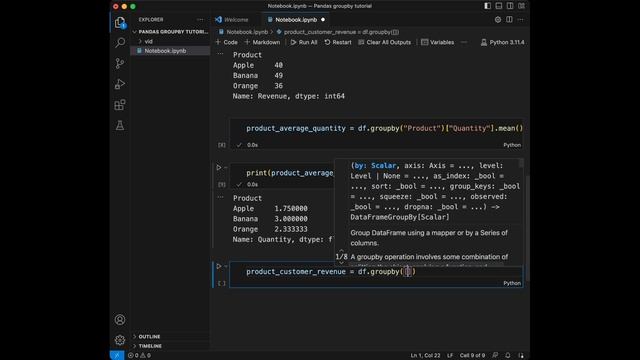Click Run All in notebook toolbar
640x360 pixels.
pos(304,42)
